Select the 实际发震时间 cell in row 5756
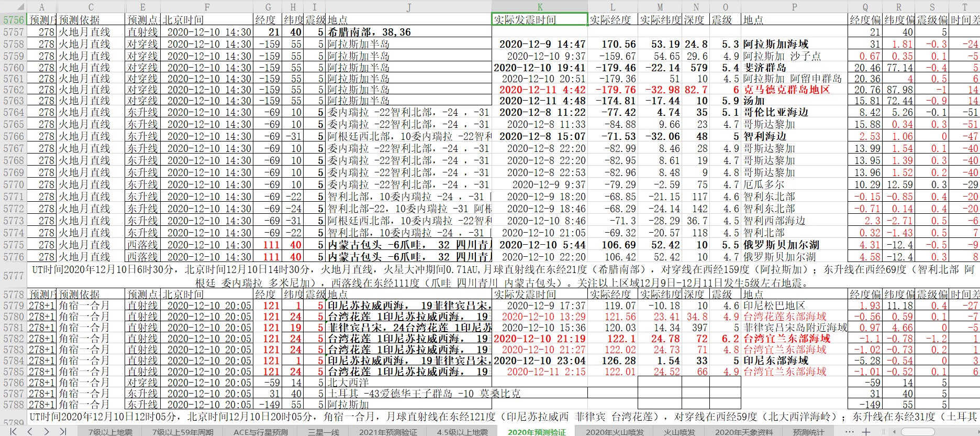This screenshot has width=980, height=436. pyautogui.click(x=540, y=20)
